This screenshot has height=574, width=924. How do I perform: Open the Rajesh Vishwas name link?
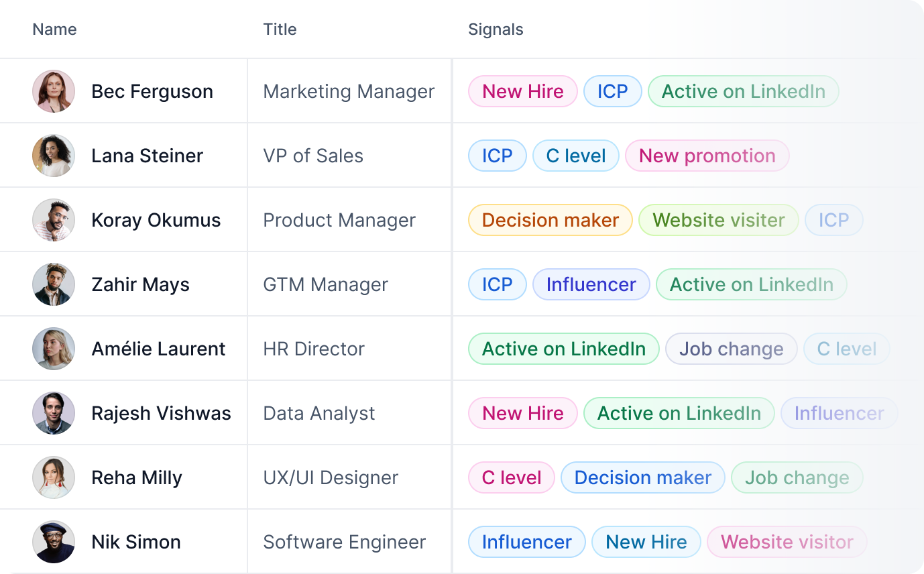[161, 413]
